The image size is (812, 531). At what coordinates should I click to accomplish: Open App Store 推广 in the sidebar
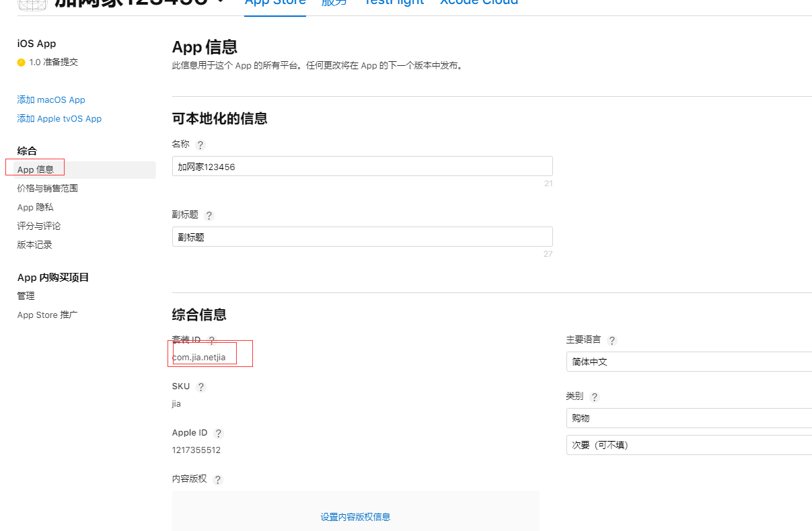[x=48, y=315]
